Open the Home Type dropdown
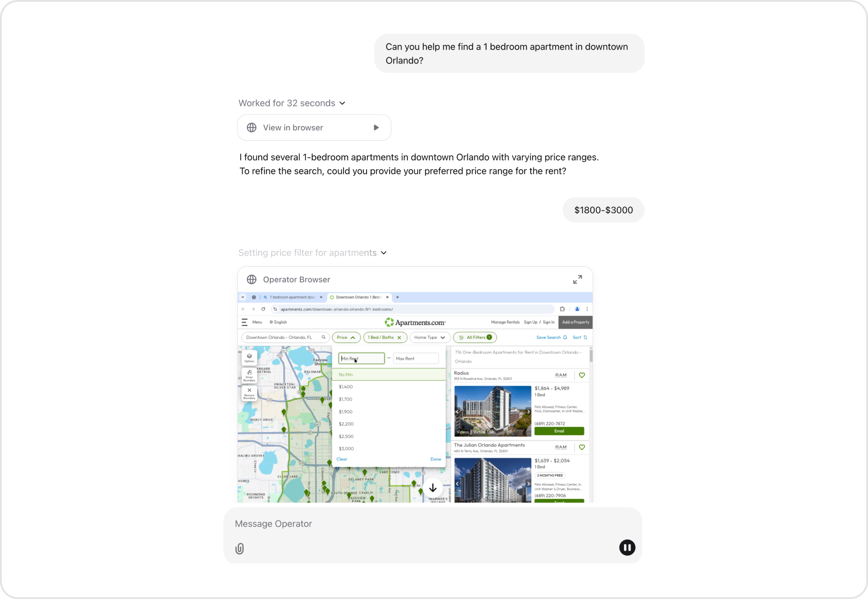 point(430,338)
